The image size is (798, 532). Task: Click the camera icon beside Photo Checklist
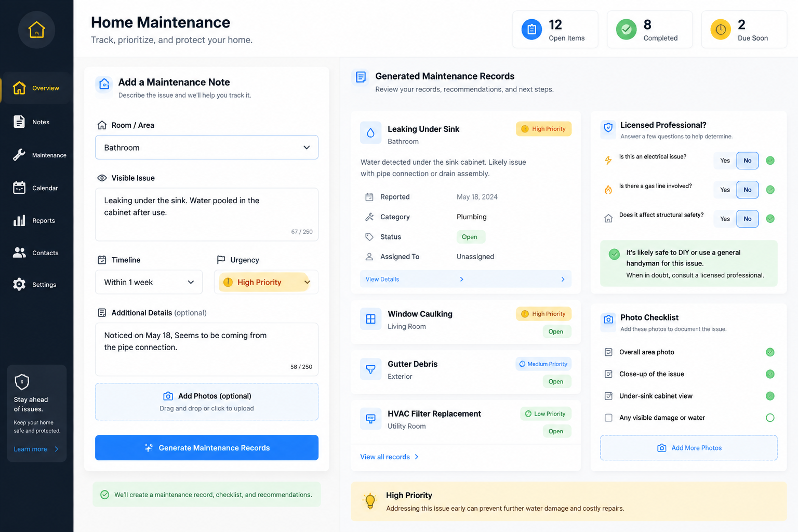point(608,320)
